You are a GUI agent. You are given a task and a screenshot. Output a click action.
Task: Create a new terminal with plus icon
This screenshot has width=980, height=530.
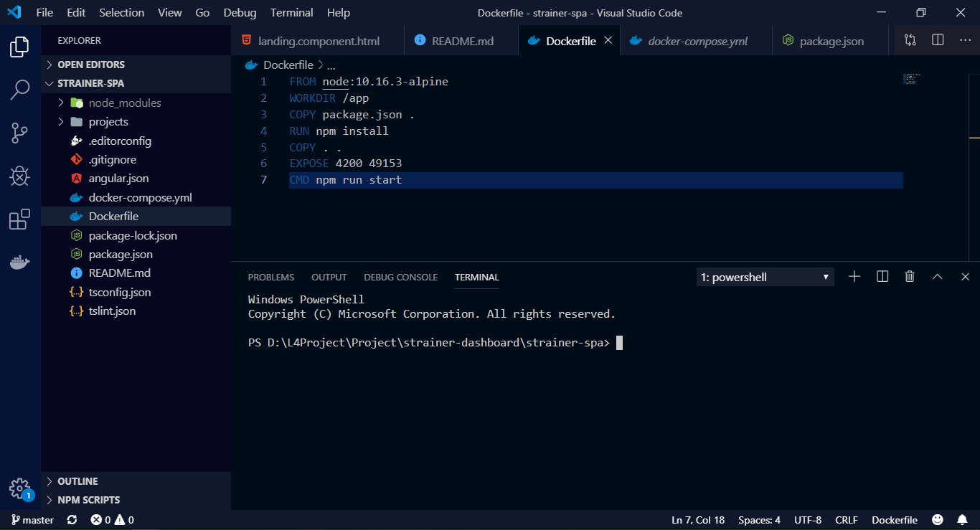point(854,277)
